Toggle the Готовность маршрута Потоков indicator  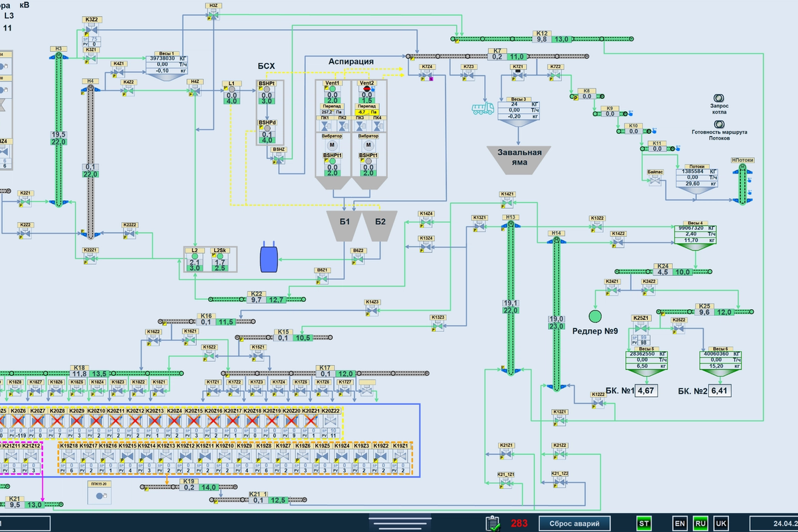click(719, 124)
